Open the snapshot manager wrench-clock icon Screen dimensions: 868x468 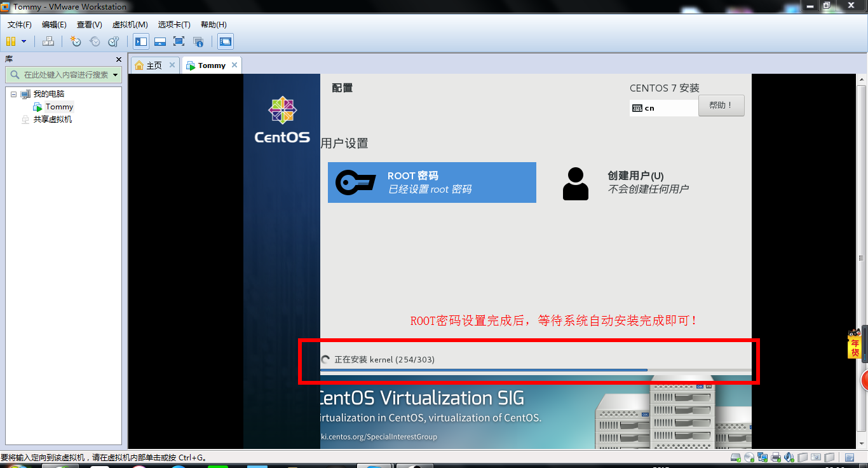(114, 41)
